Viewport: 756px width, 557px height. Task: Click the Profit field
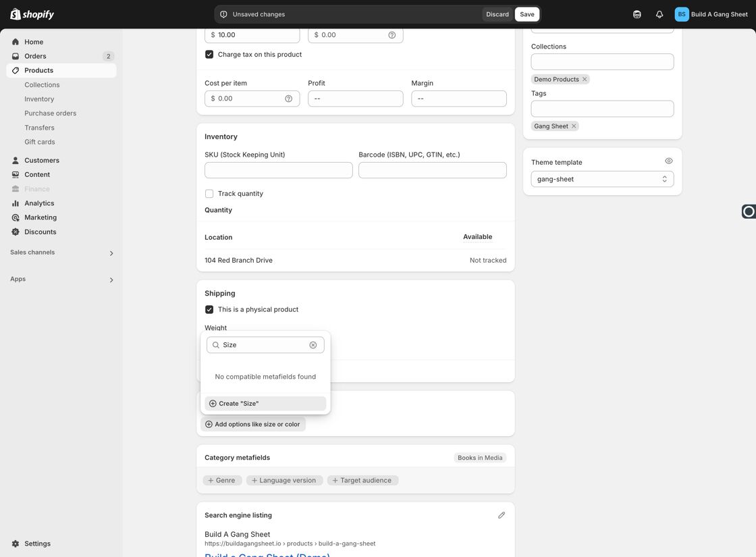(355, 99)
